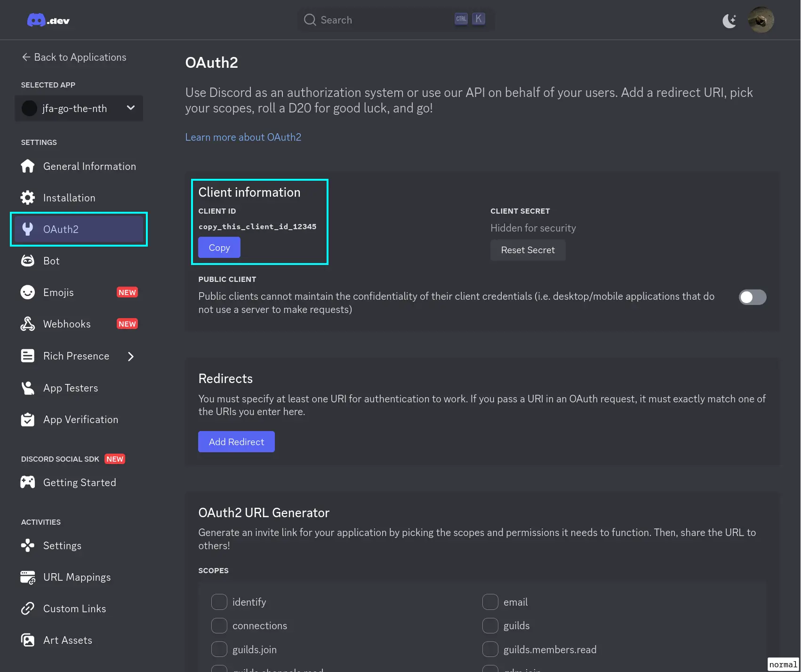Open App Testers page

[79, 388]
